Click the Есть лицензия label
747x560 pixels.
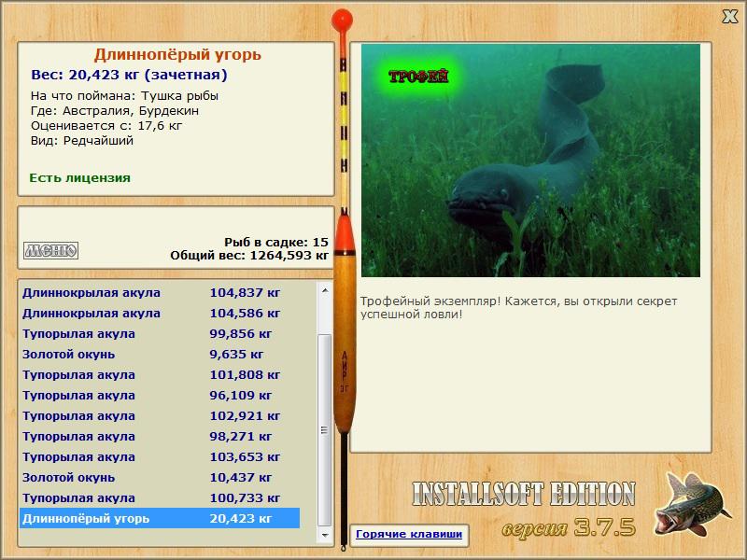[80, 178]
